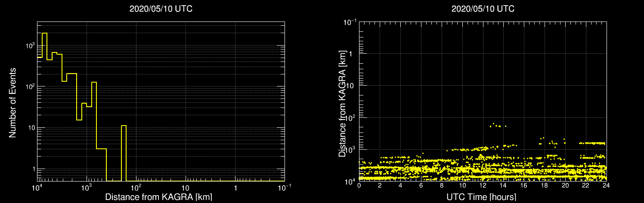The image size is (644, 203).
Task: Click the 10 tick on histogram x-axis
Action: 186,188
